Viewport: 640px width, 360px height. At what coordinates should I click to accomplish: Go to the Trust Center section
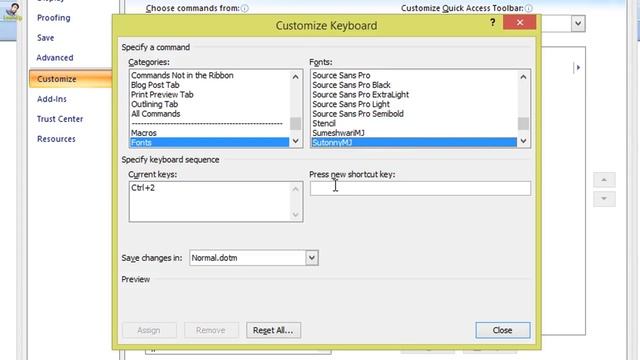tap(60, 119)
